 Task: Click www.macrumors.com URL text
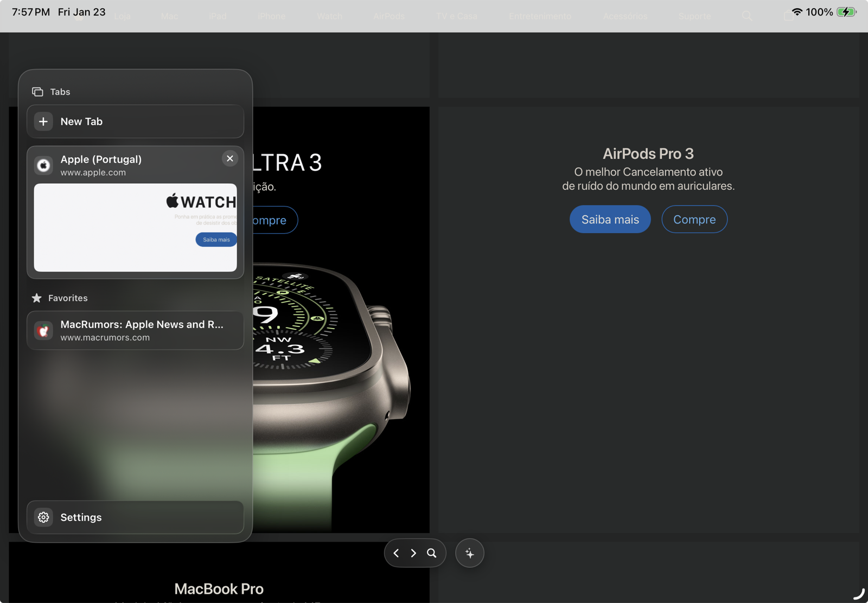coord(105,337)
